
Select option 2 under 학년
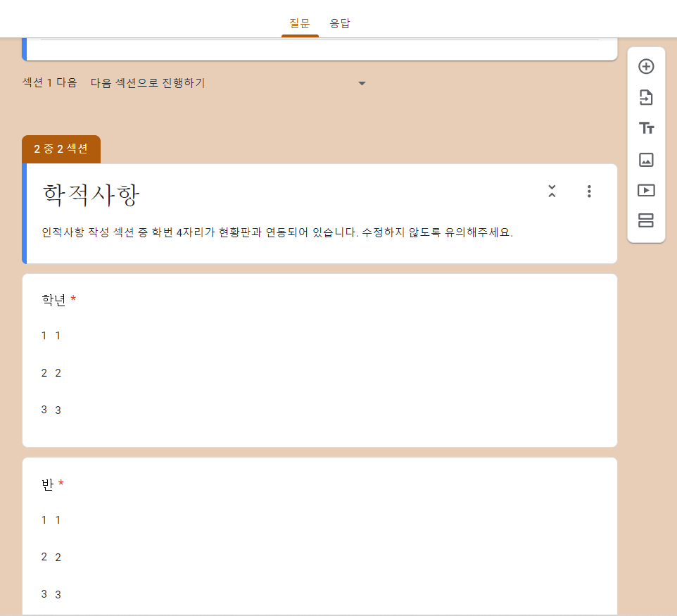[x=51, y=373]
